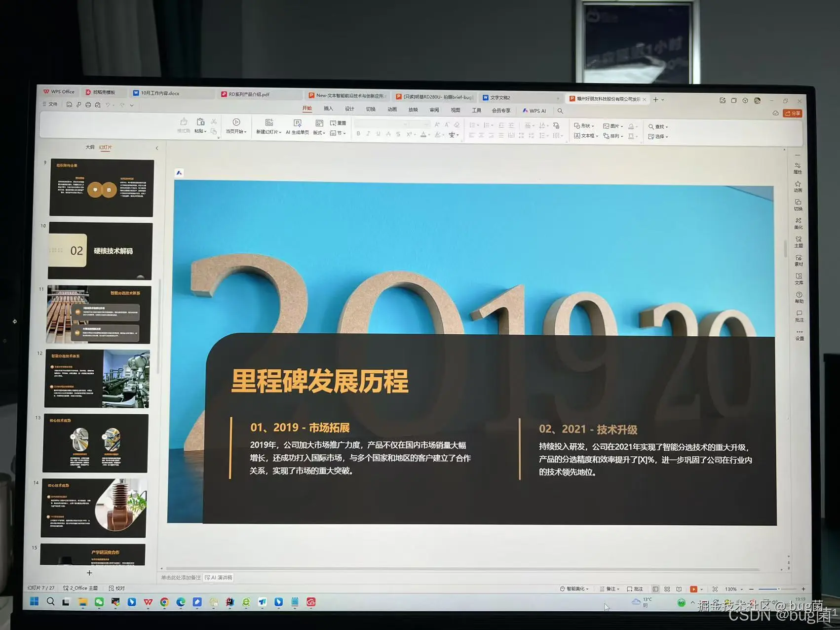Open the 130% zoom level dropdown
The image size is (840, 630).
(733, 589)
